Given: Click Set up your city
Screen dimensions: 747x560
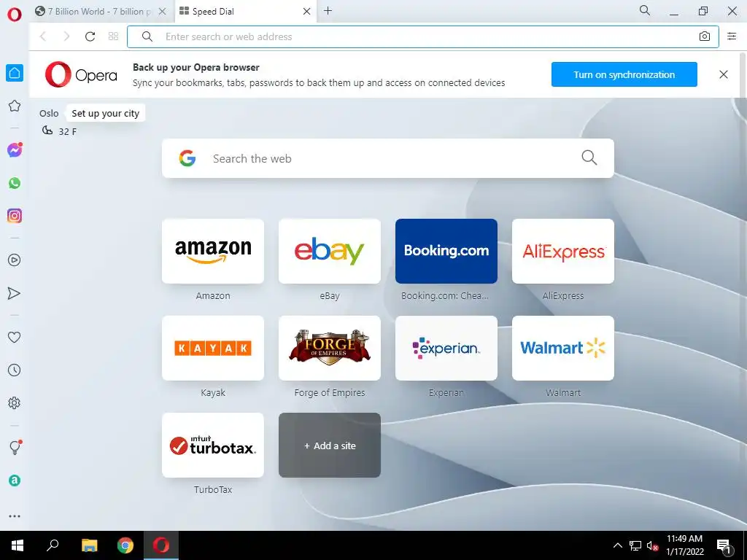Looking at the screenshot, I should click(x=105, y=113).
